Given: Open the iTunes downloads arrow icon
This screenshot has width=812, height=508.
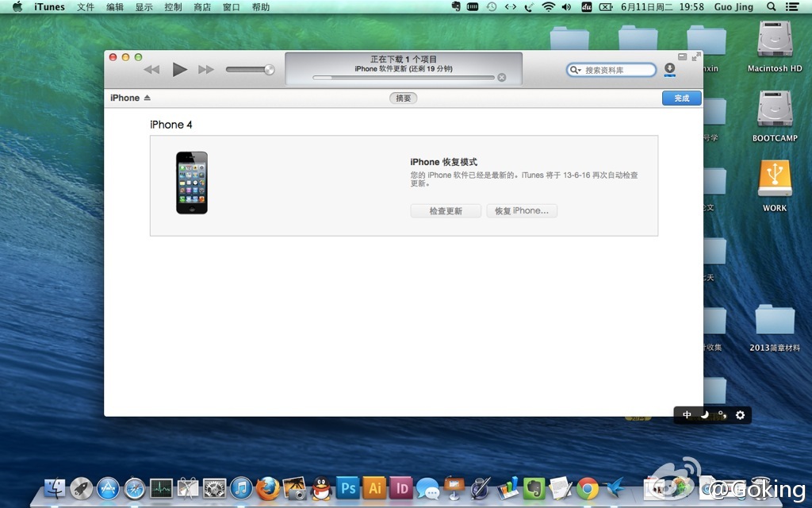Looking at the screenshot, I should click(669, 68).
